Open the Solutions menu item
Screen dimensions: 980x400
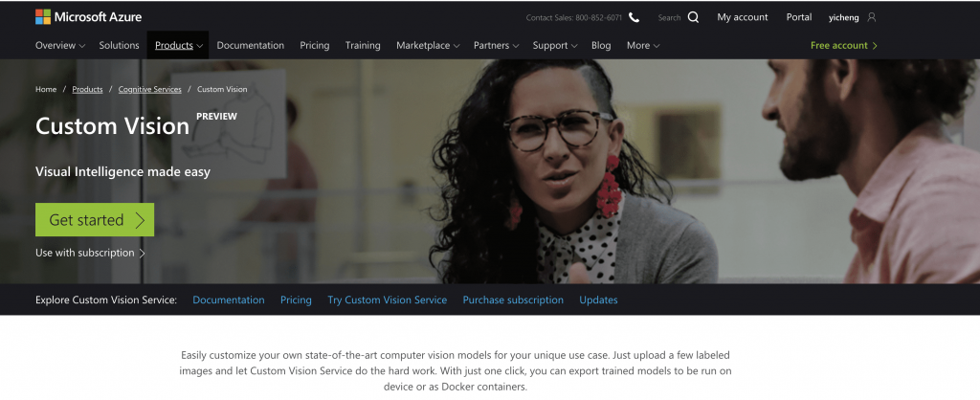119,46
